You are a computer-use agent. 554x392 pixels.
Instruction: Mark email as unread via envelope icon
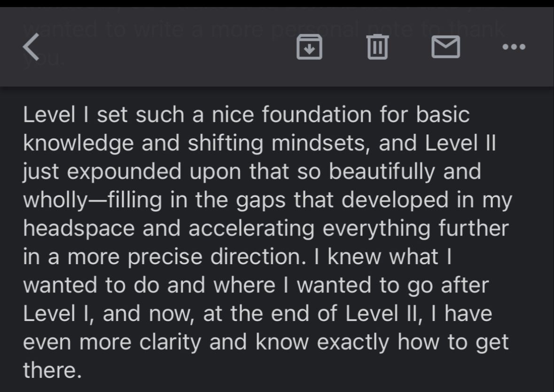click(x=445, y=47)
